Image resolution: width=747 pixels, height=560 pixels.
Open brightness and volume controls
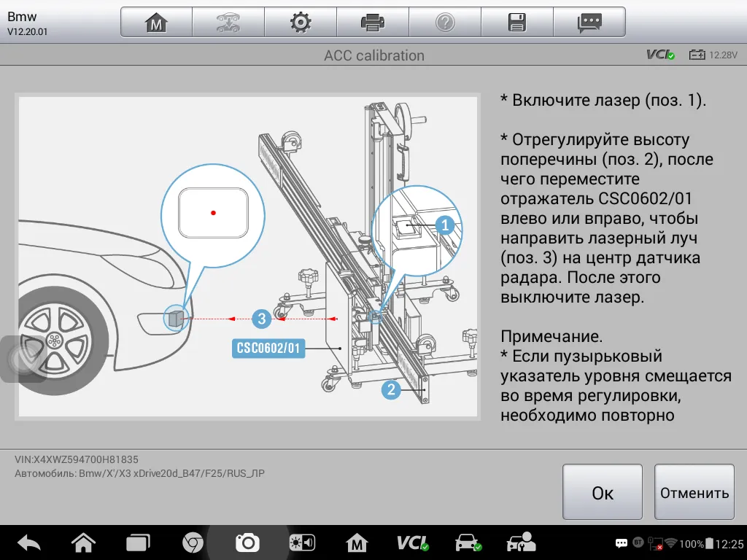[302, 542]
